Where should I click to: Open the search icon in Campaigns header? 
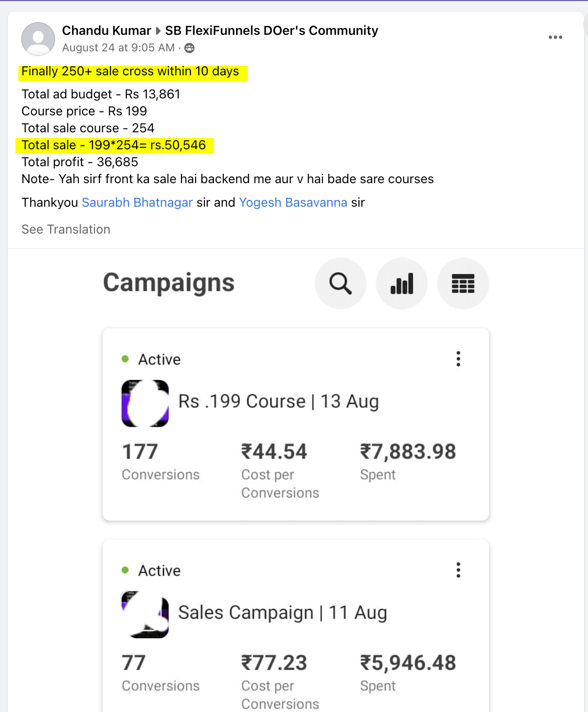click(x=340, y=283)
